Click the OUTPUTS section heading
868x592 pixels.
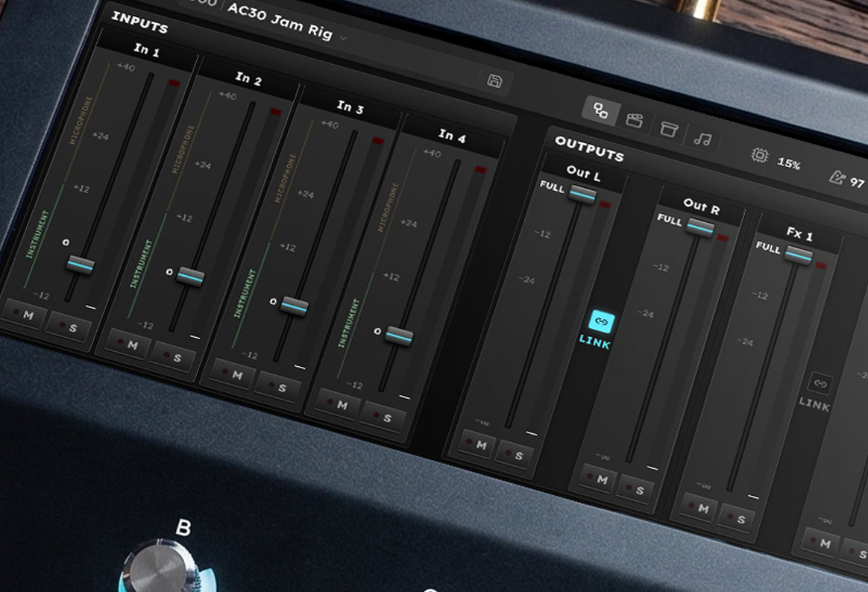590,148
